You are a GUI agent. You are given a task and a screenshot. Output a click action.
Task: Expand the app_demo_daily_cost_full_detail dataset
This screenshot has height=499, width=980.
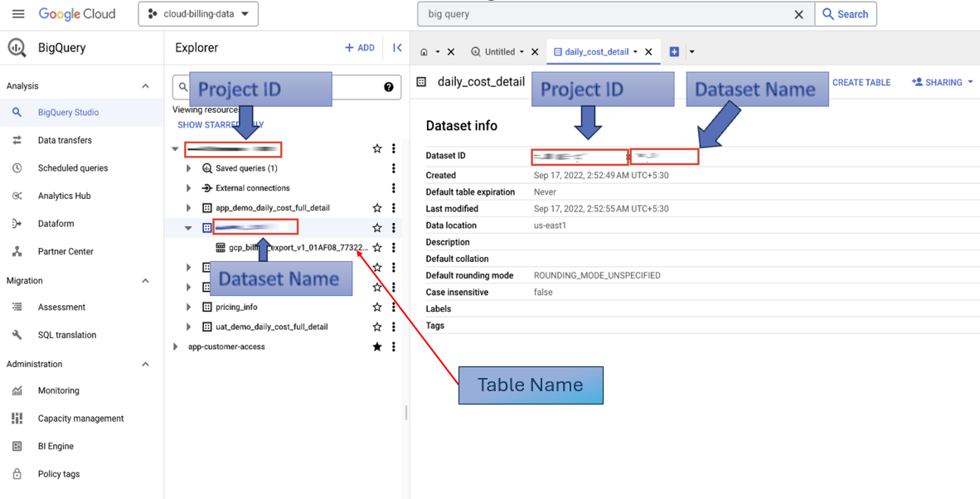click(x=189, y=208)
